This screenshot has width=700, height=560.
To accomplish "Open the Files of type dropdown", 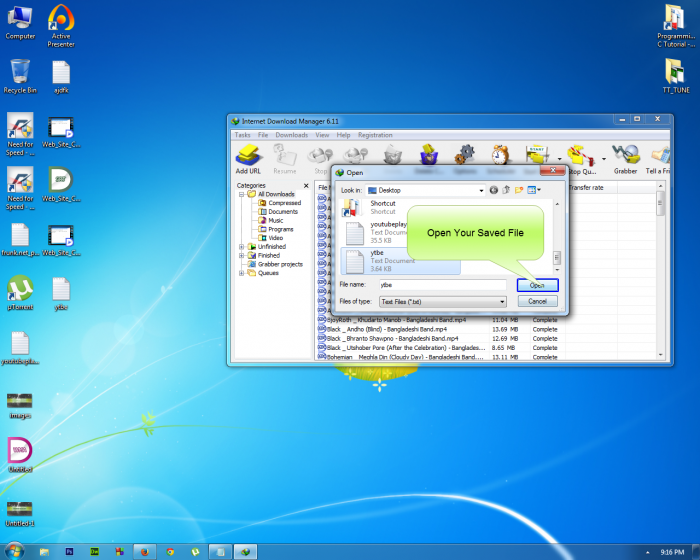I will click(x=501, y=301).
